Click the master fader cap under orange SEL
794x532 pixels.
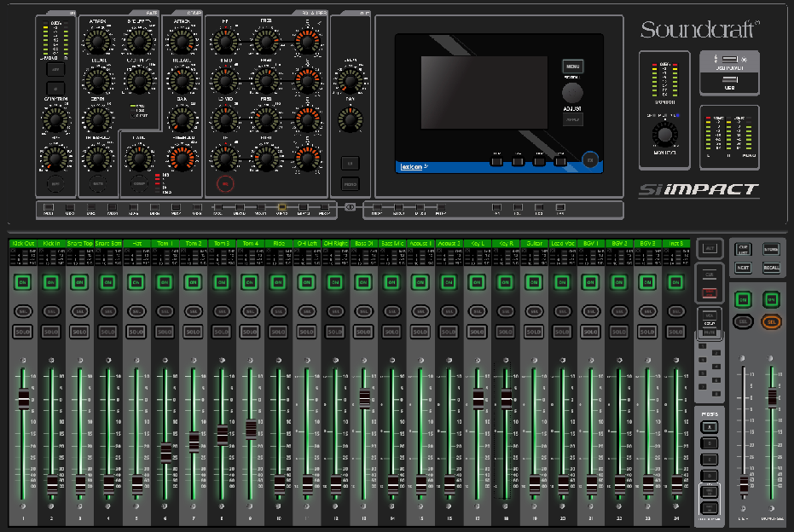click(772, 396)
